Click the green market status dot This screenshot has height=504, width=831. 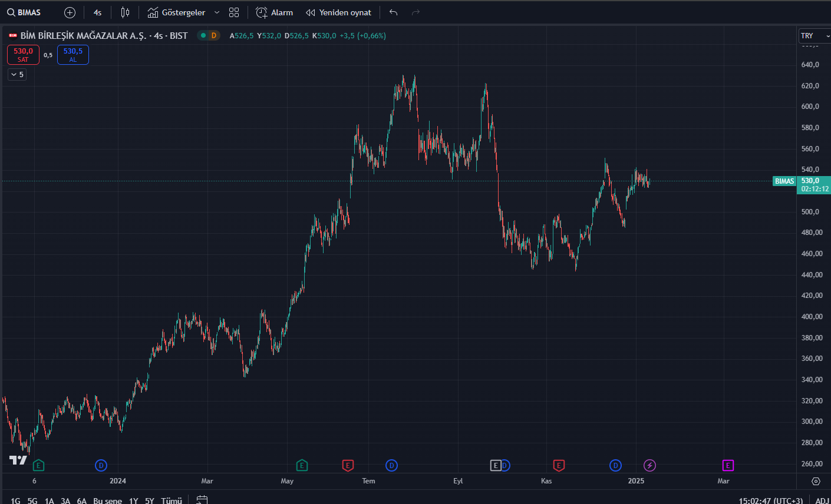pos(203,35)
